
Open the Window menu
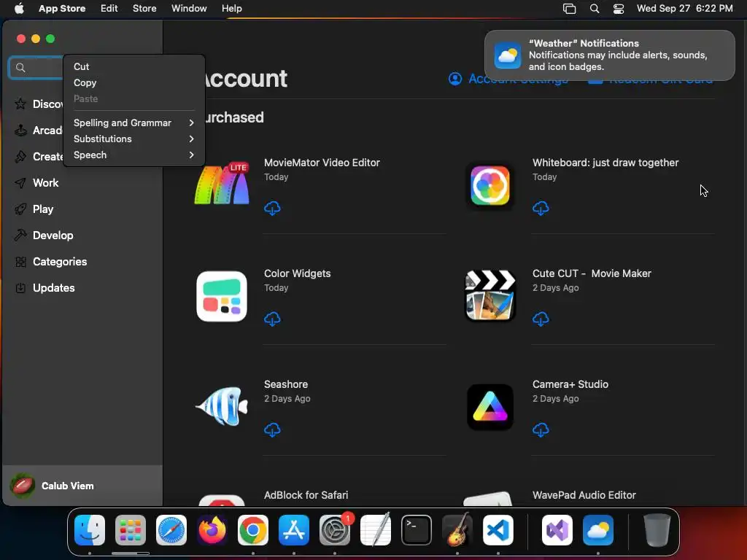(189, 9)
